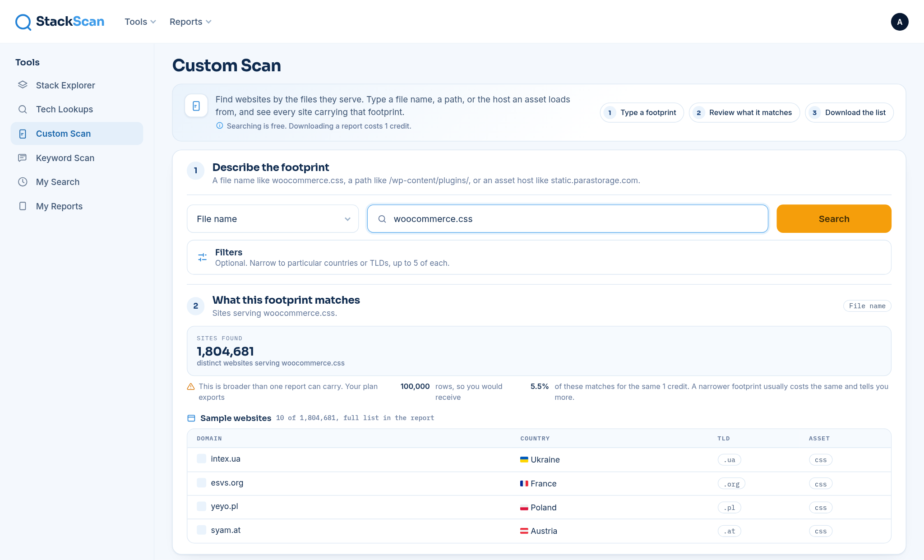The image size is (924, 560).
Task: Click the Stack Explorer layers icon
Action: [x=23, y=85]
